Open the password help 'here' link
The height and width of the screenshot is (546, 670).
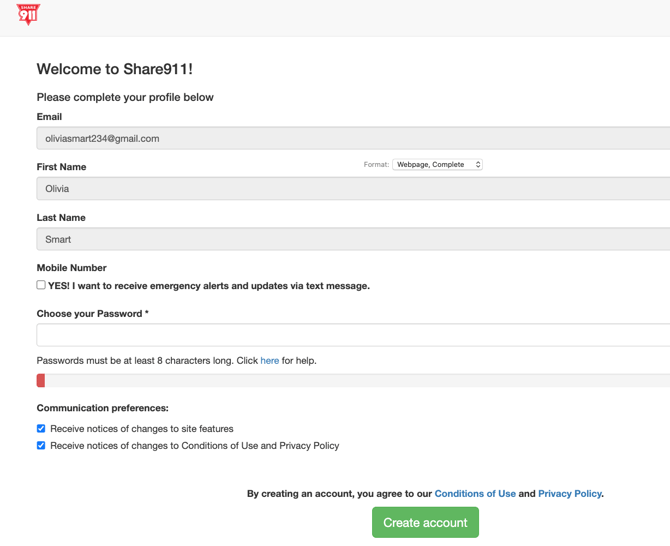click(x=269, y=361)
